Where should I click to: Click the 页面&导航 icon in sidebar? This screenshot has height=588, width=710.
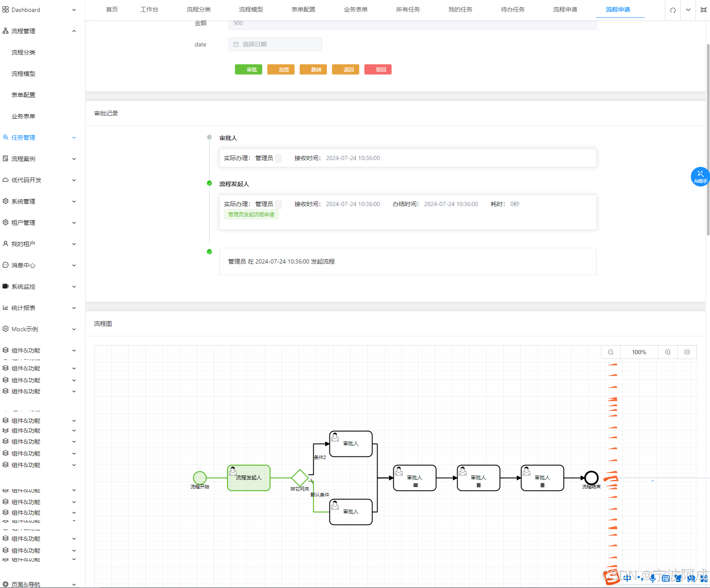click(6, 584)
